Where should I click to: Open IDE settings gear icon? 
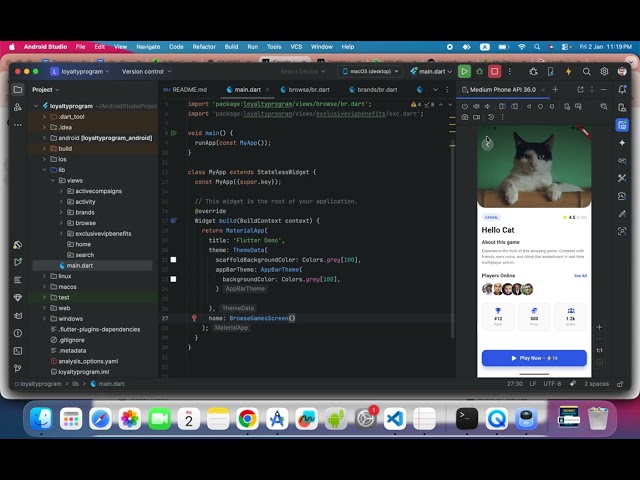pyautogui.click(x=604, y=71)
